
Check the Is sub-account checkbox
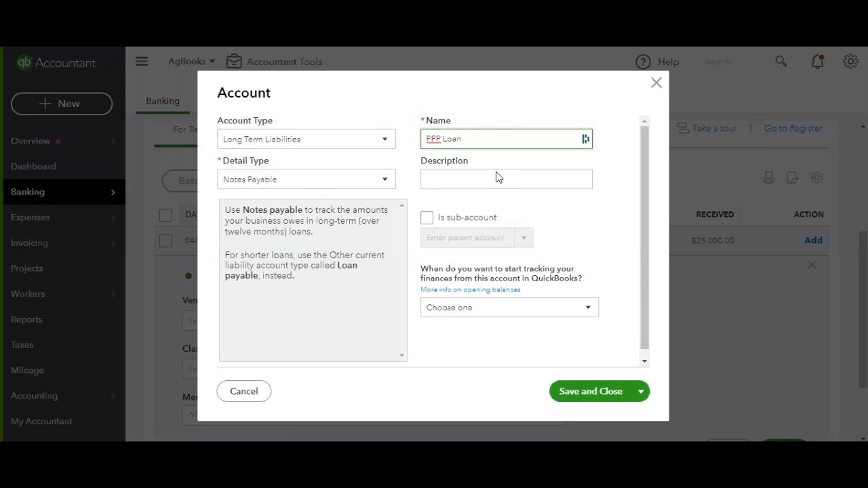[427, 218]
